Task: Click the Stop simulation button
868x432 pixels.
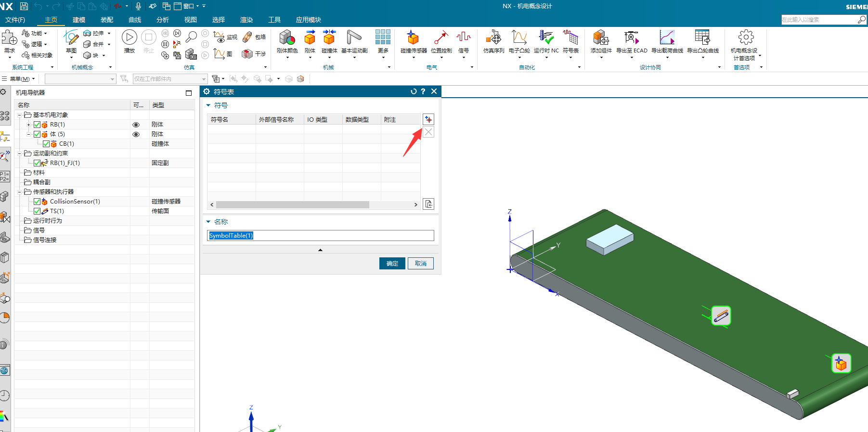Action: [x=149, y=38]
